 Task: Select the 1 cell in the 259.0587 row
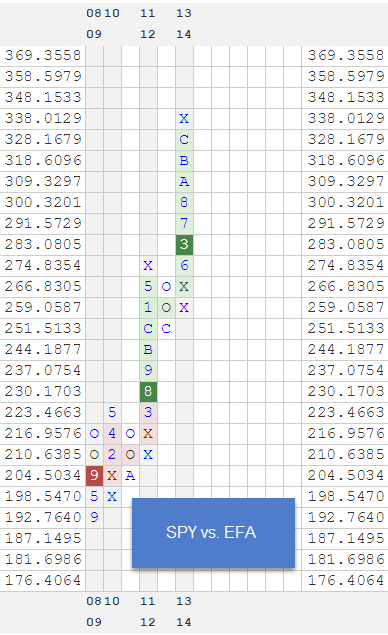click(x=148, y=308)
